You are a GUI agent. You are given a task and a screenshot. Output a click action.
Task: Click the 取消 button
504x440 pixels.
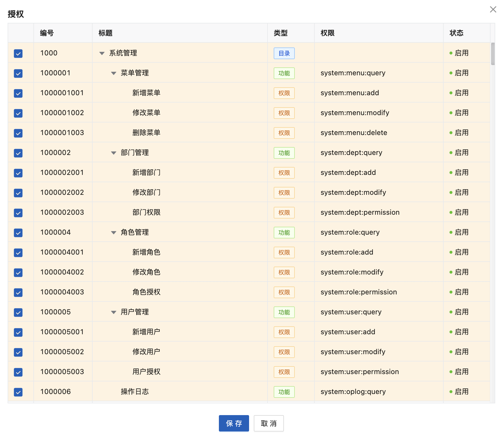[x=268, y=423]
